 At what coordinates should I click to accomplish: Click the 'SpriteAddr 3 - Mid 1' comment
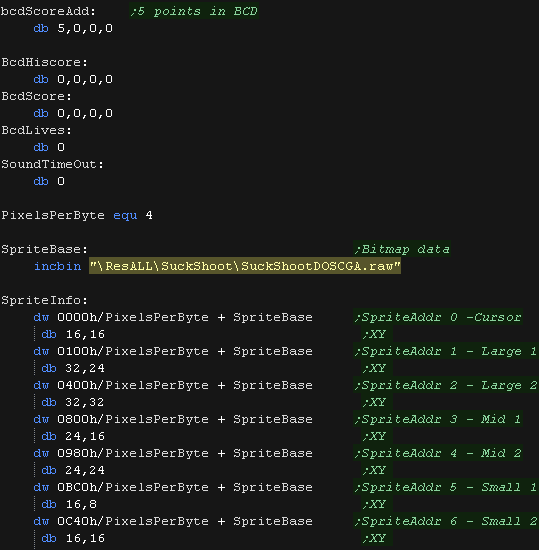point(438,419)
